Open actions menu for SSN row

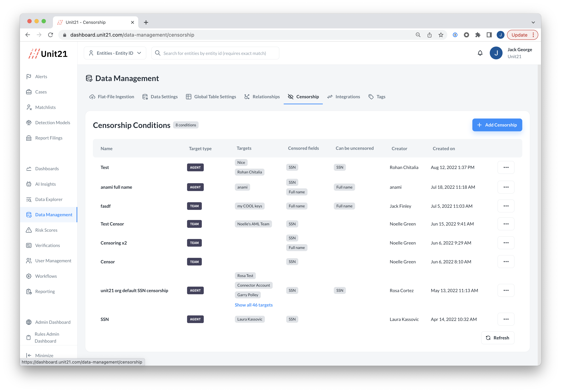point(506,319)
